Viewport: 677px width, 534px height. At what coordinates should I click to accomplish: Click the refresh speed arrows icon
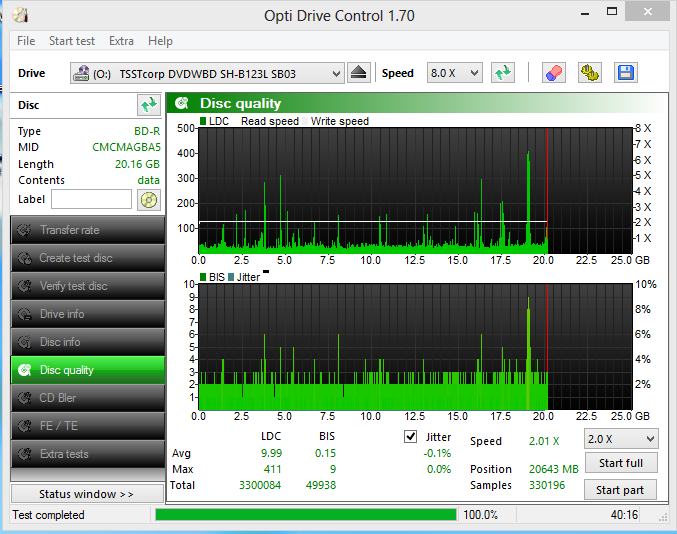pos(503,73)
